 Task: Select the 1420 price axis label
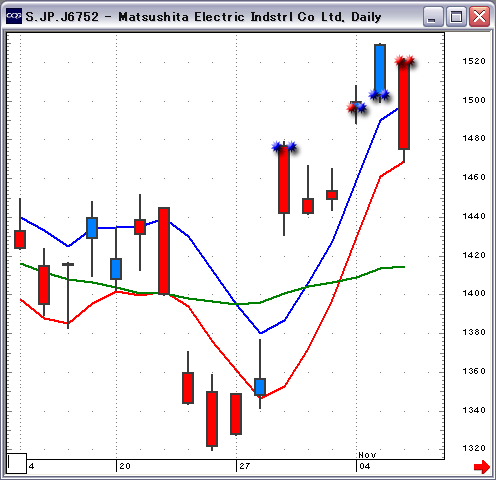[474, 255]
